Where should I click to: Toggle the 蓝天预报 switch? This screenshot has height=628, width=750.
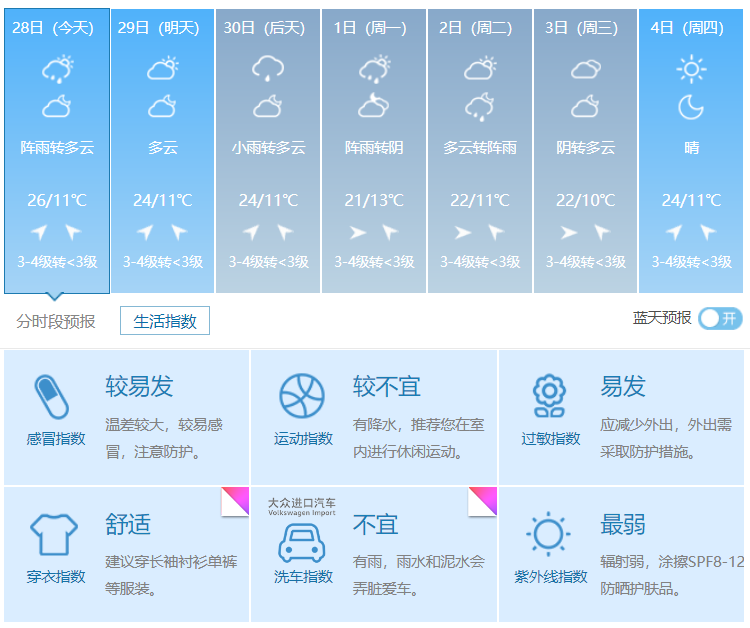click(x=720, y=319)
